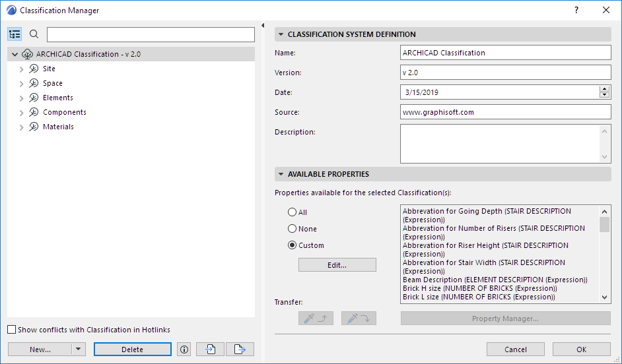
Task: Decrease the Date with down stepper
Action: 604,95
